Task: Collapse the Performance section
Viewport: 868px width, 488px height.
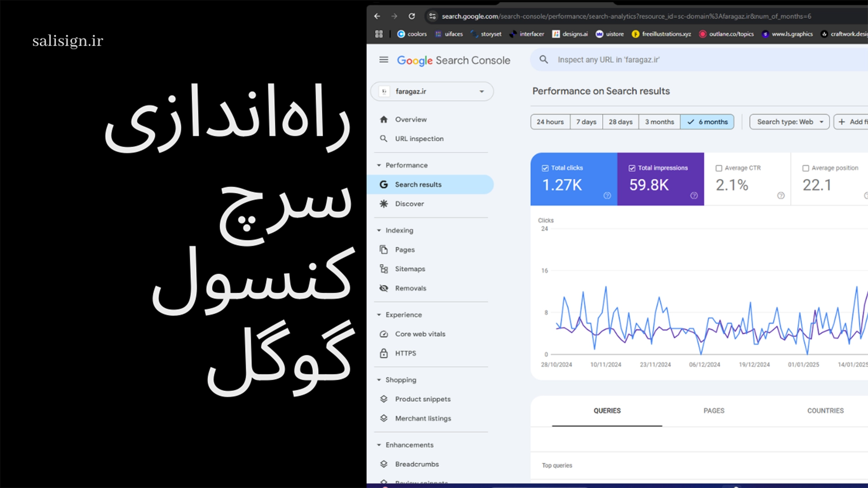Action: 379,165
